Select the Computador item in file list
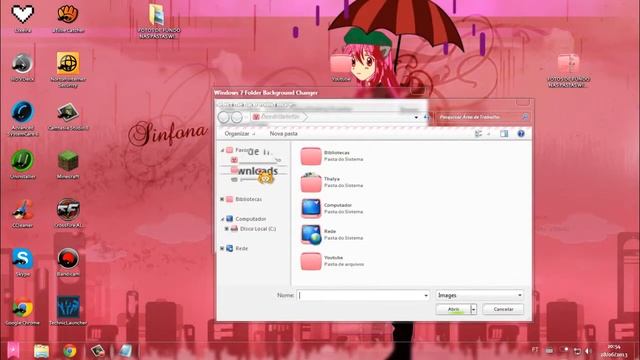Image resolution: width=640 pixels, height=360 pixels. coord(332,209)
